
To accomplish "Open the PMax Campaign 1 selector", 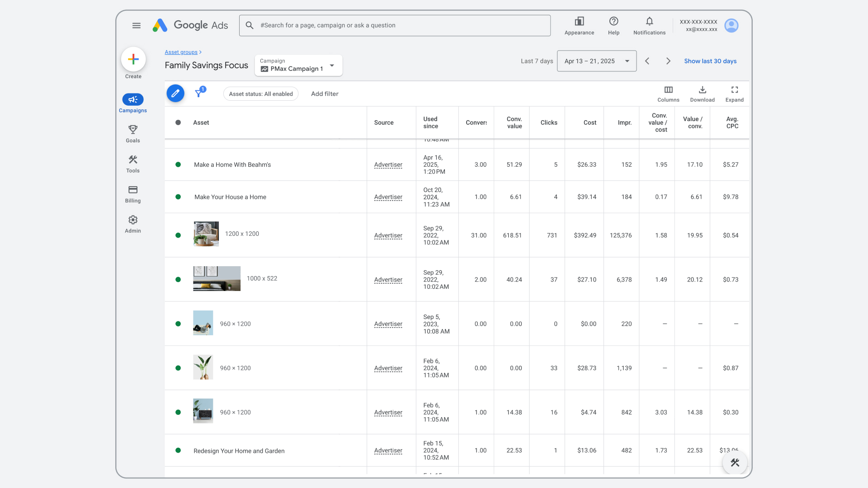I will [298, 66].
